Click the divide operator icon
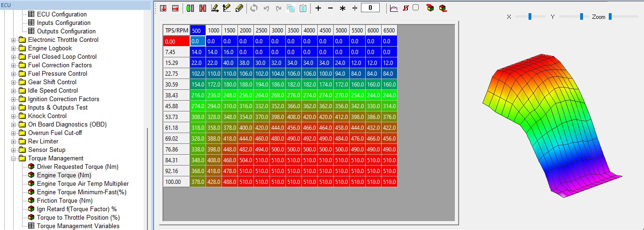Viewport: 644px width, 230px height. (355, 8)
